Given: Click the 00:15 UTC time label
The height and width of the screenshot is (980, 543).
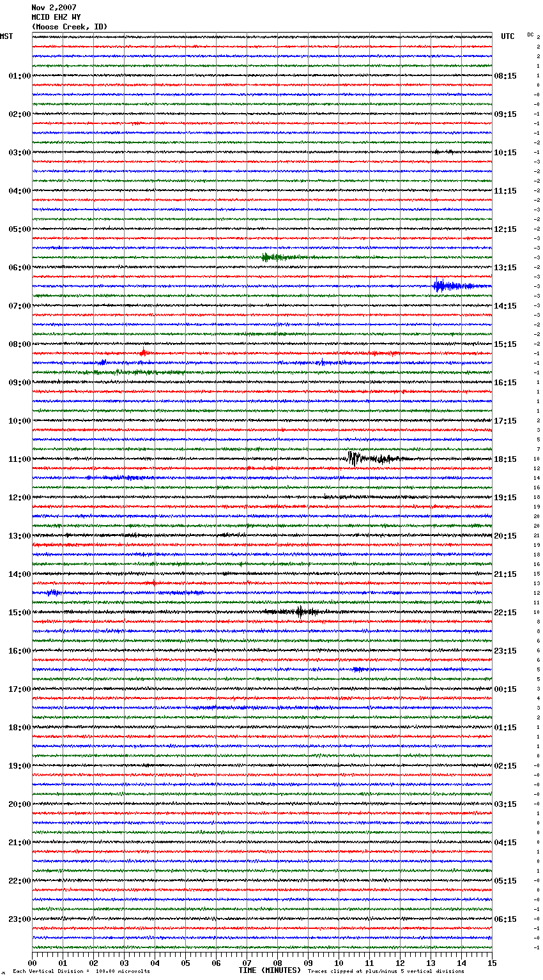Looking at the screenshot, I should tap(505, 689).
